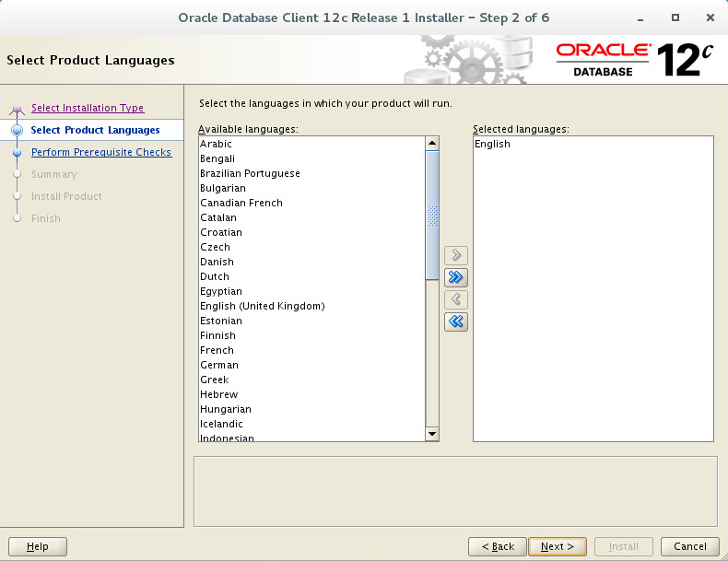Click the remove single language arrow button
728x561 pixels.
click(x=456, y=299)
